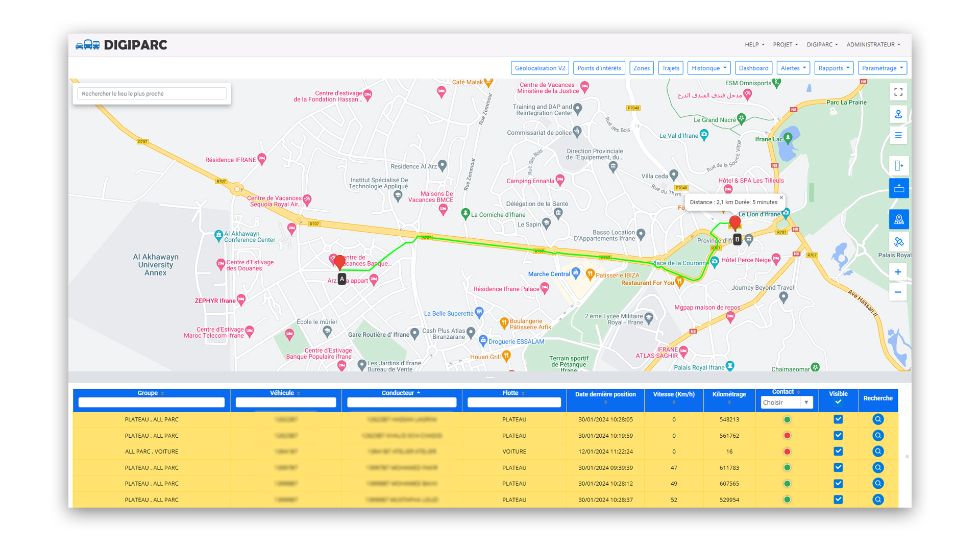Image resolution: width=980 pixels, height=551 pixels.
Task: Uncheck visible for 10:28:05 row
Action: 838,419
